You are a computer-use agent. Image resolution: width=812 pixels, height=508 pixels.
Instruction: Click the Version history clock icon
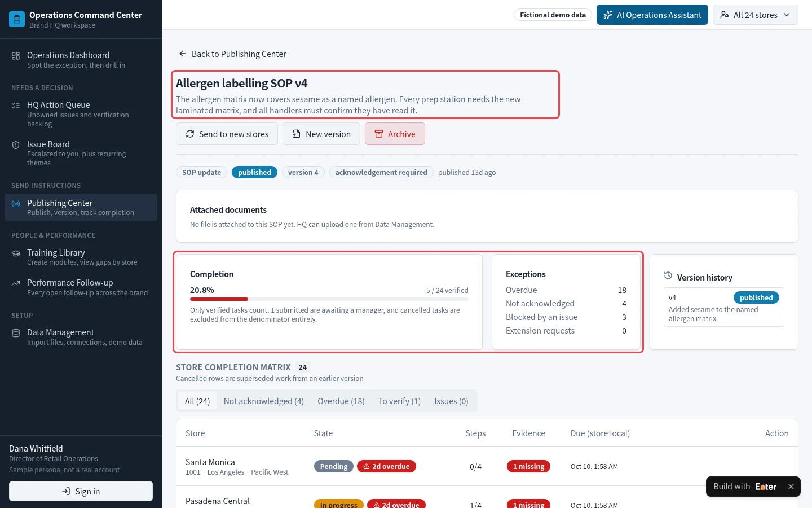[668, 276]
